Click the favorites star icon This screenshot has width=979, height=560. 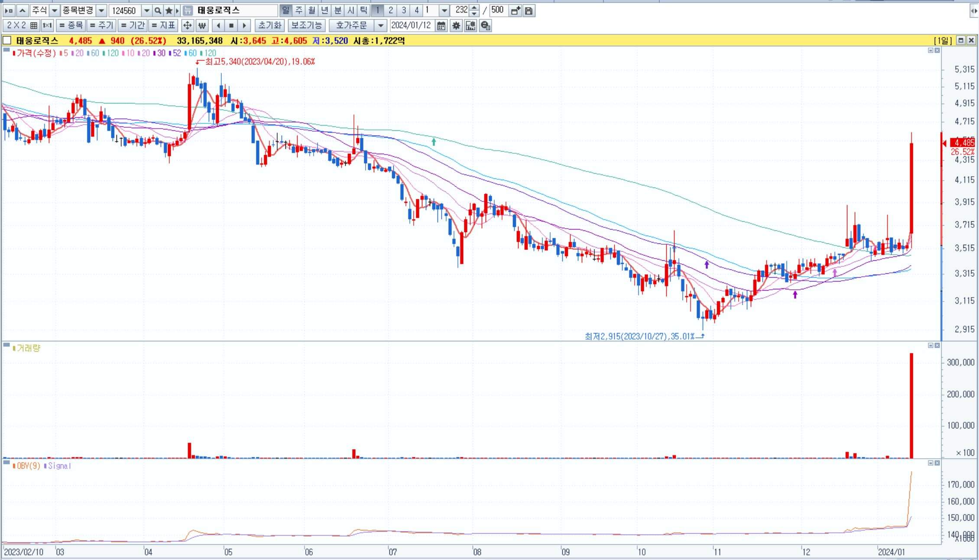[x=169, y=10]
